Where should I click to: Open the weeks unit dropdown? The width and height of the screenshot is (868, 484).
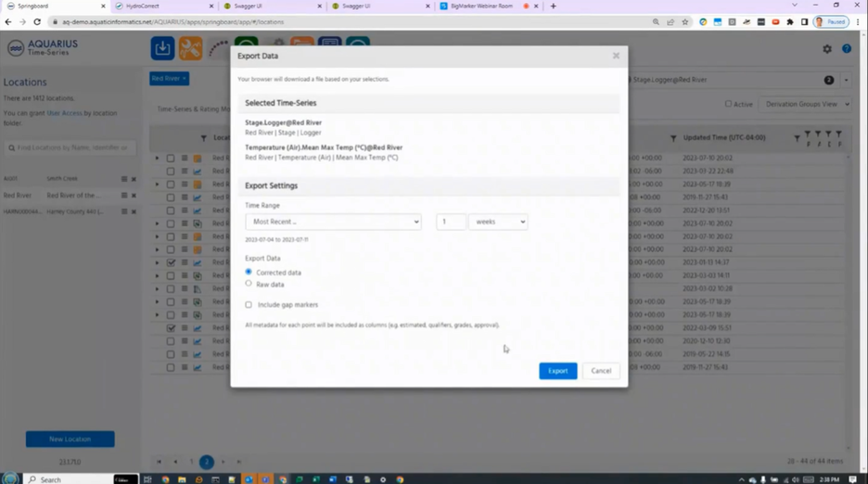[498, 222]
